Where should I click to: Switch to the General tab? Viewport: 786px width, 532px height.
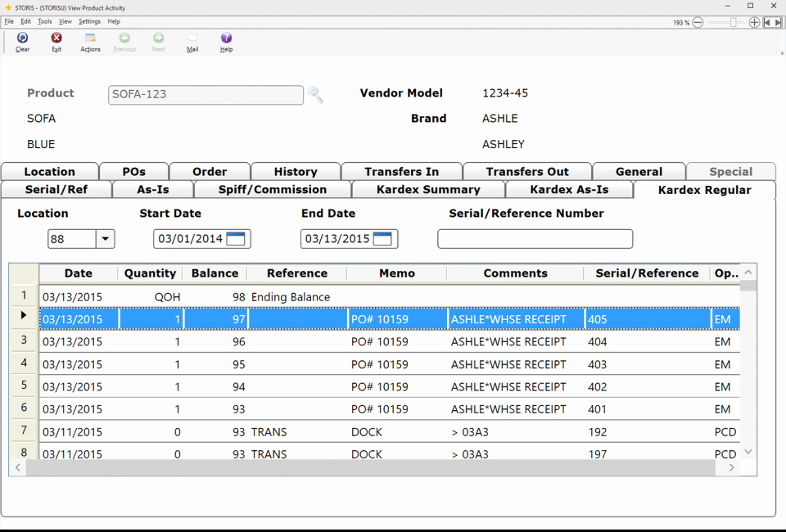[639, 171]
